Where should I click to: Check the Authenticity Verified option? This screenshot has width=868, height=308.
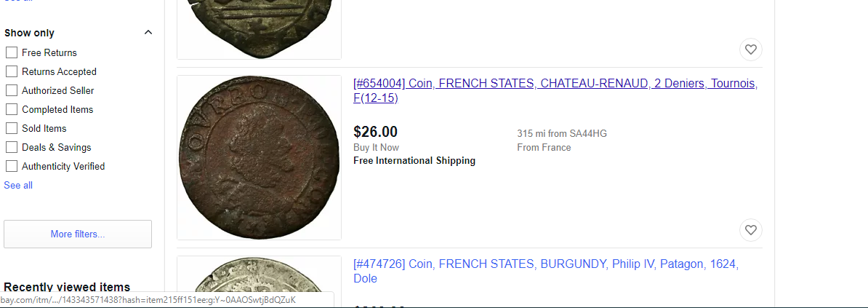[x=12, y=166]
